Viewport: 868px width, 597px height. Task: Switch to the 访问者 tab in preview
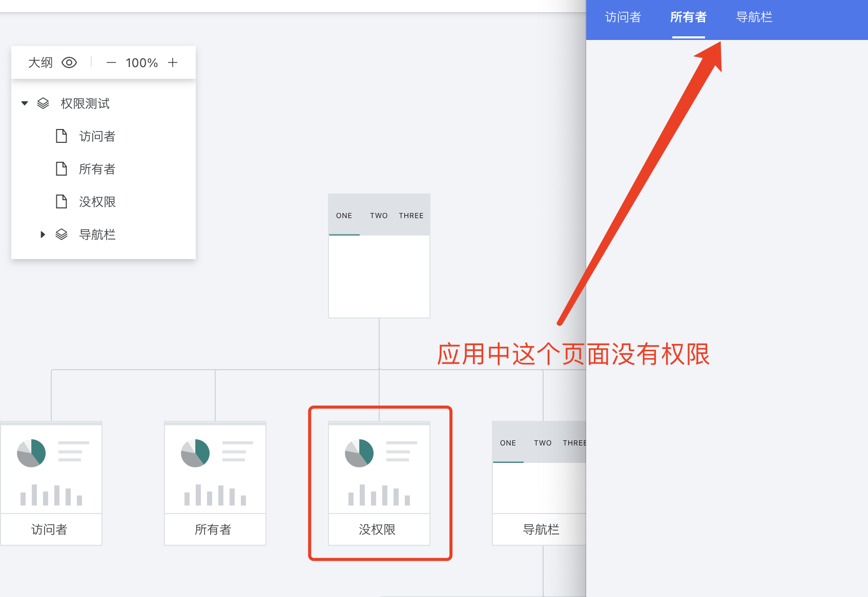[623, 17]
